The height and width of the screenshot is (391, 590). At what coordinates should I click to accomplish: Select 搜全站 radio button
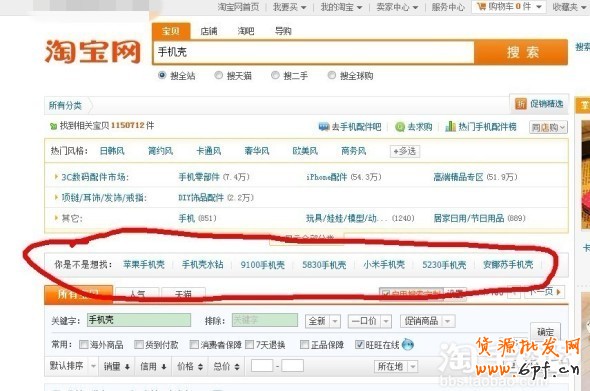162,75
